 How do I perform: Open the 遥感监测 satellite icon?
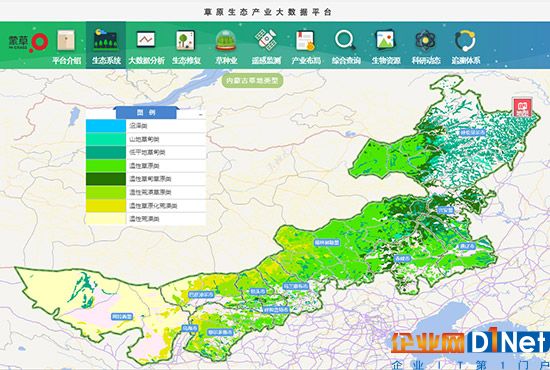point(266,39)
